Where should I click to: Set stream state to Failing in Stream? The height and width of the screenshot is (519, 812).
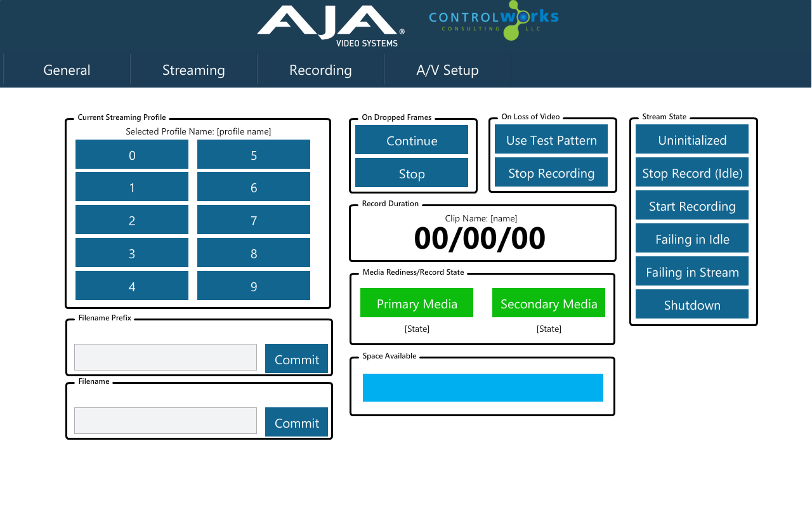tap(692, 271)
